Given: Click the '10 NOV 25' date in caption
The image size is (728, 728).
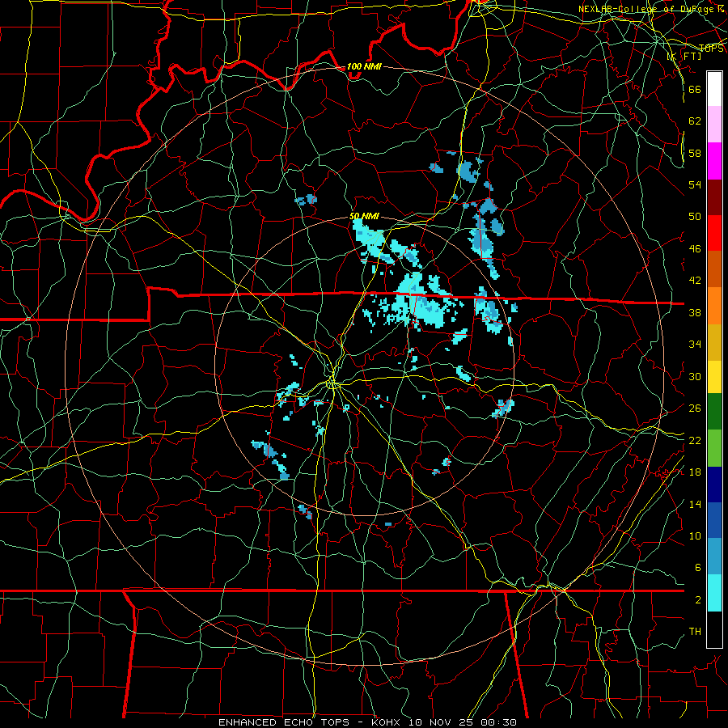Looking at the screenshot, I should (440, 722).
